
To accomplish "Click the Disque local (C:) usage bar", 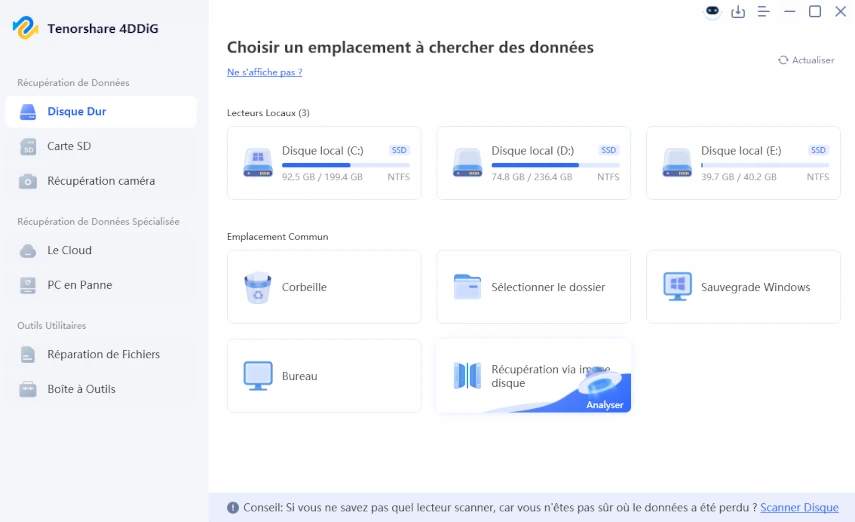I will [346, 165].
